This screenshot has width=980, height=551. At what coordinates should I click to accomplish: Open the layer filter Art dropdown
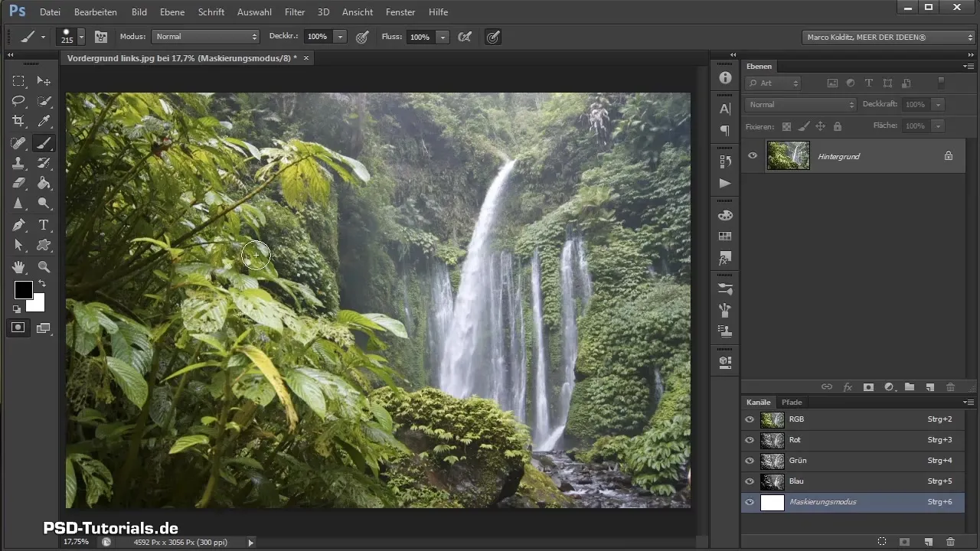point(773,83)
